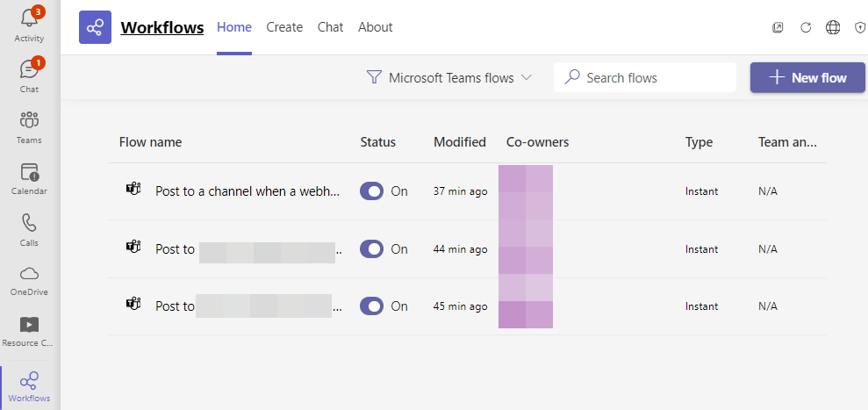Screen dimensions: 868x410
Task: Click the magnifier icon in search box
Action: point(572,77)
